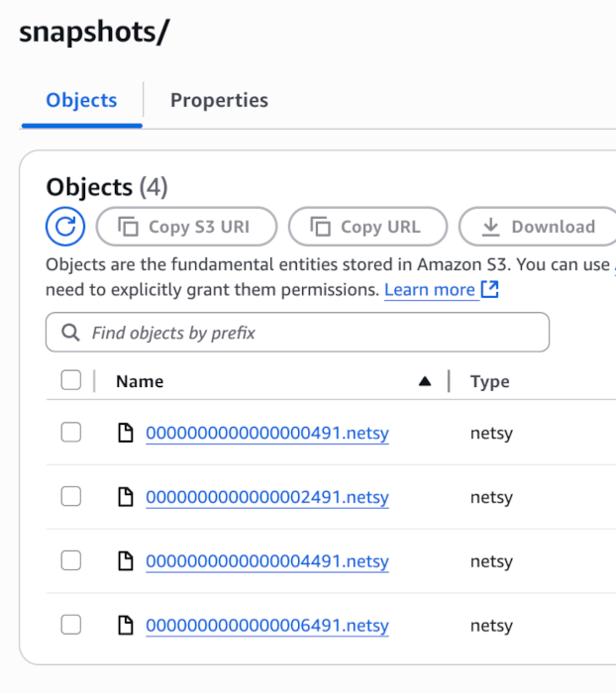The width and height of the screenshot is (616, 693).
Task: Click the refresh objects icon button
Action: 65,227
